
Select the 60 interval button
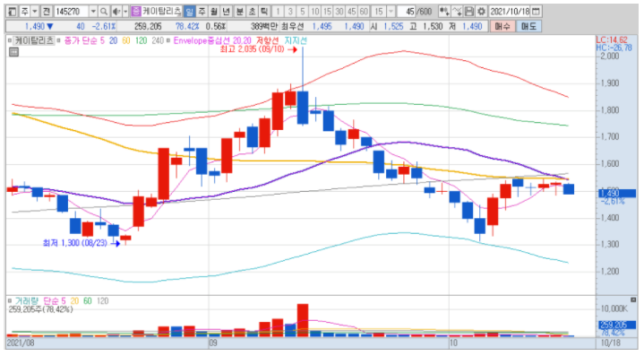tap(364, 12)
